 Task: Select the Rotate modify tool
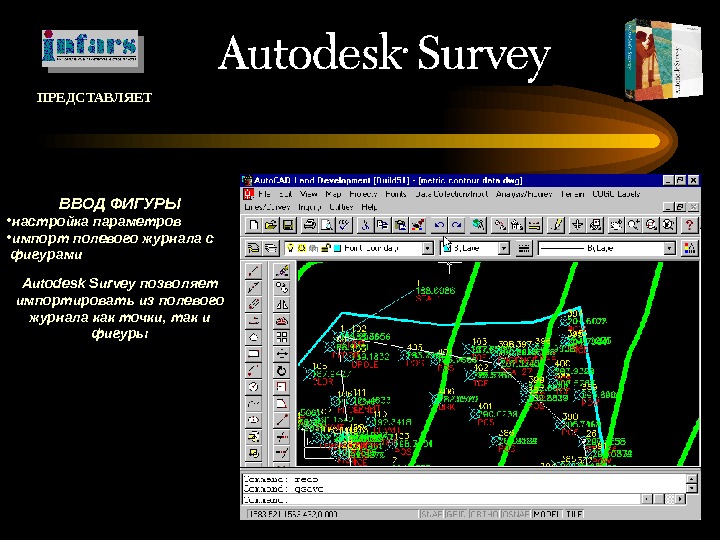pos(281,370)
